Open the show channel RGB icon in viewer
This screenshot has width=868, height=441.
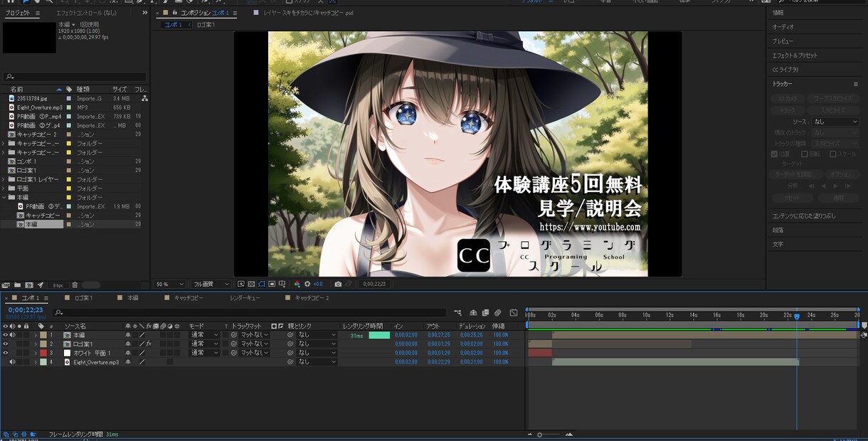point(297,284)
